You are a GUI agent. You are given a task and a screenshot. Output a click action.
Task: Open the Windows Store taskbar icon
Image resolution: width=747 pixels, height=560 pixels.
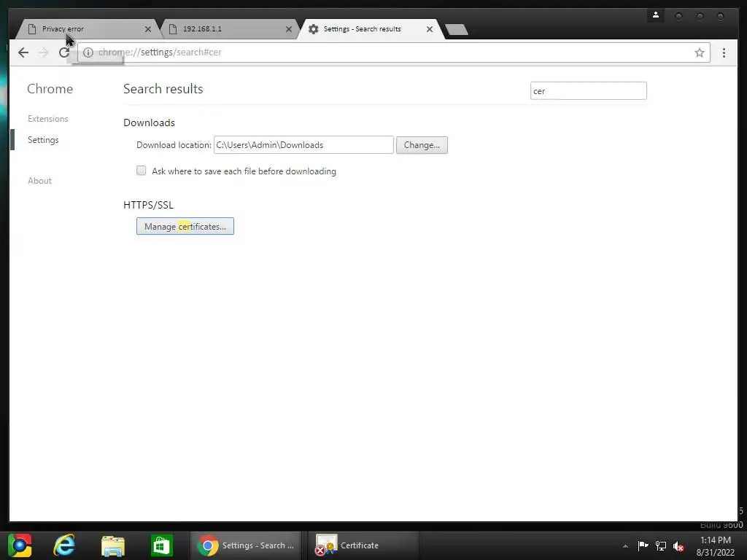pos(161,545)
